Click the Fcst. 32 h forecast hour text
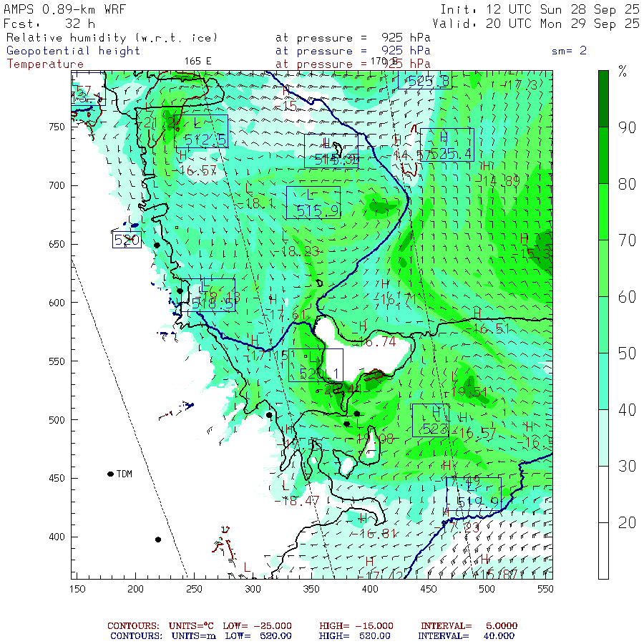 49,23
